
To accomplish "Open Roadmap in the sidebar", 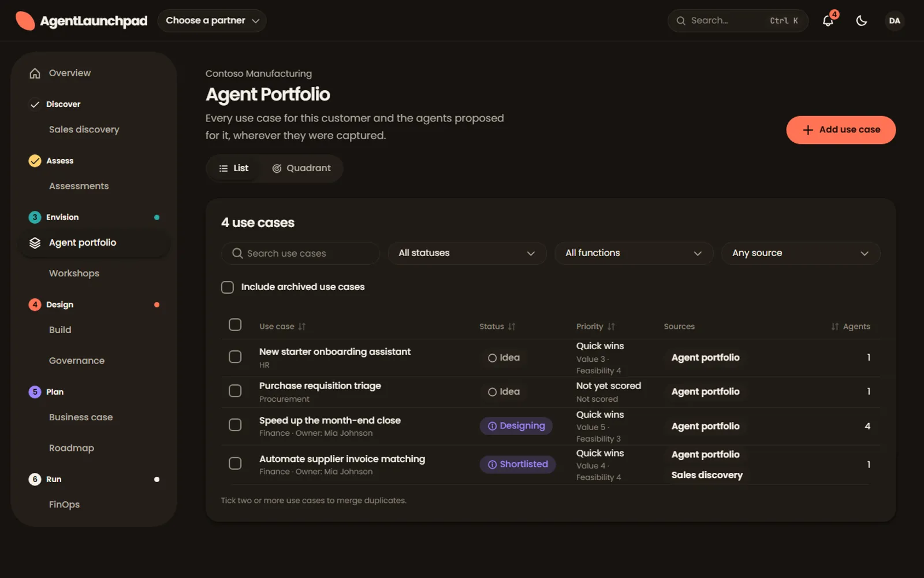I will (x=72, y=448).
